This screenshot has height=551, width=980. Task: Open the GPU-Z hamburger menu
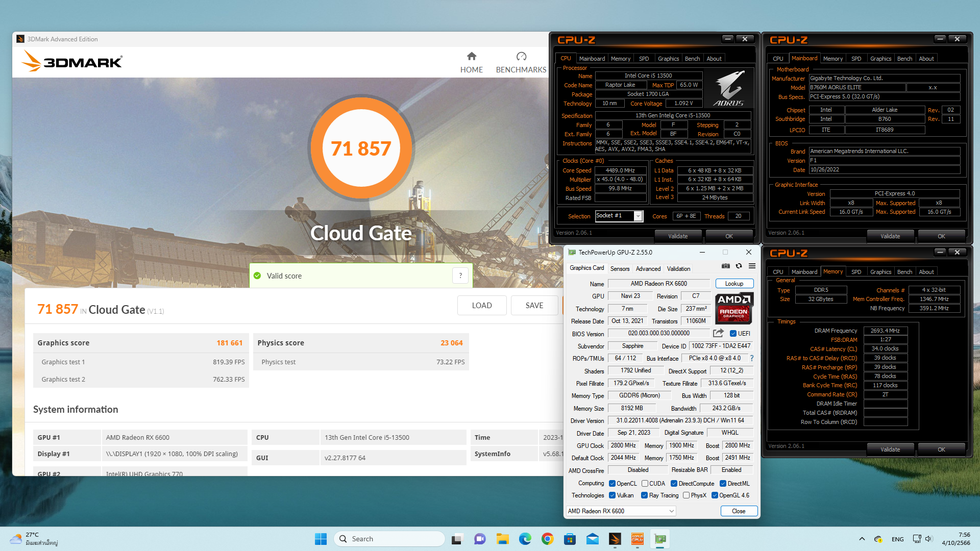[752, 266]
